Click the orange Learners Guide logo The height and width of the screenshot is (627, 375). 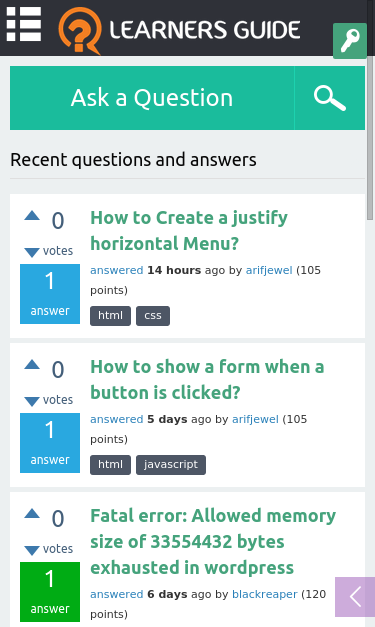[180, 30]
